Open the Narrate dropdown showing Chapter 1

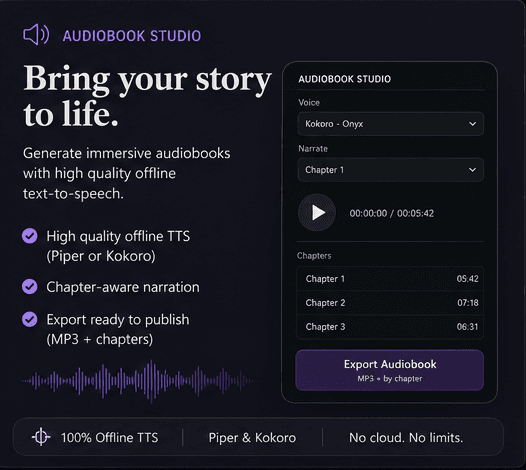point(390,170)
